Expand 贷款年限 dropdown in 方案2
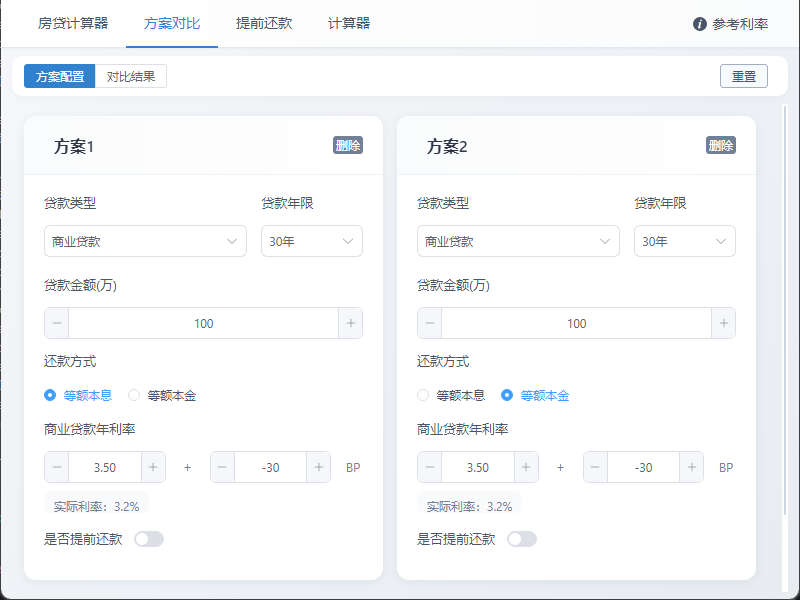800x600 pixels. (684, 241)
